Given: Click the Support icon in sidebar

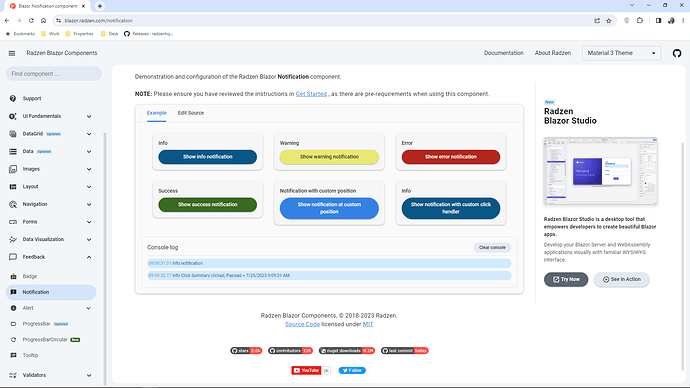Looking at the screenshot, I should [x=13, y=99].
